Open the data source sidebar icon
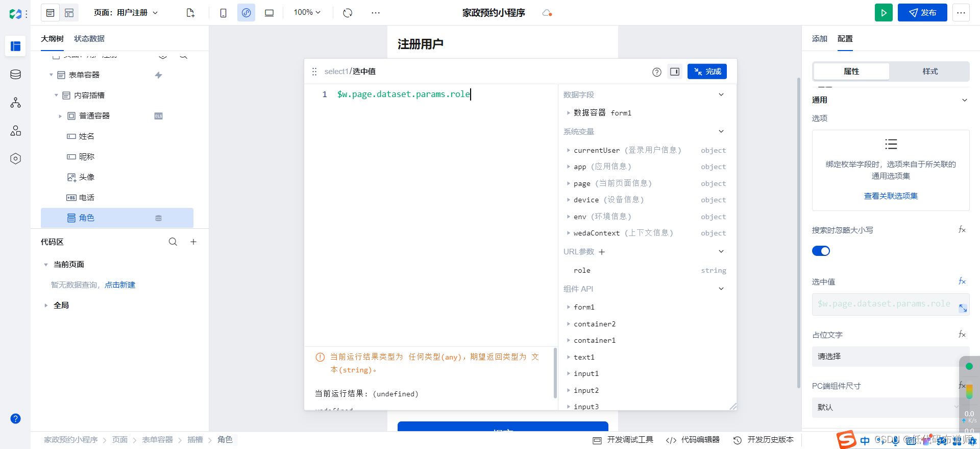Viewport: 980px width, 449px height. 15,75
